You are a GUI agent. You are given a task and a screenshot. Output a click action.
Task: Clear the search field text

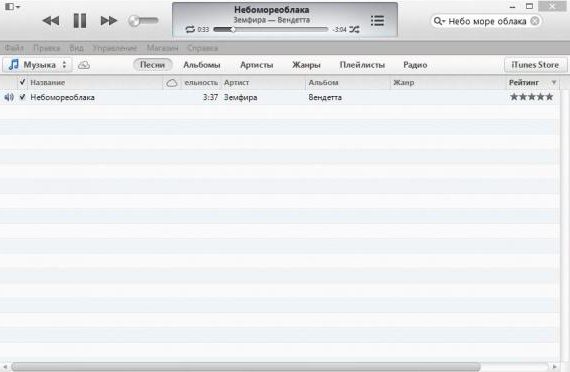(535, 21)
